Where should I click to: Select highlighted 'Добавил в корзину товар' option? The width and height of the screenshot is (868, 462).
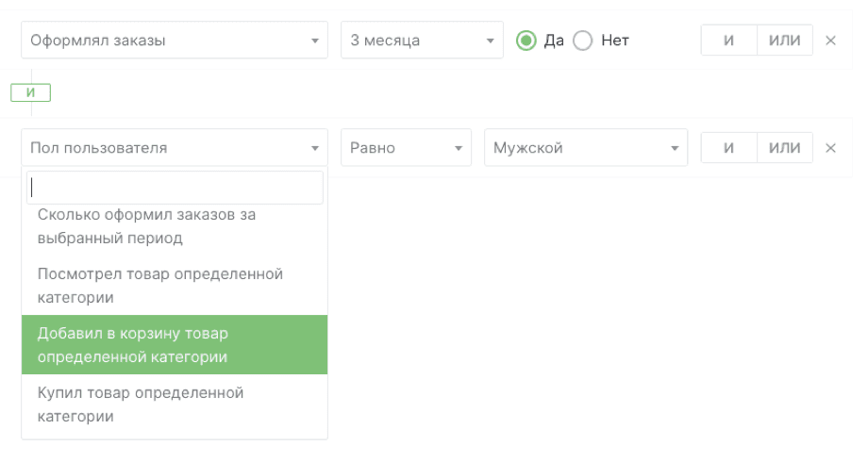(175, 345)
